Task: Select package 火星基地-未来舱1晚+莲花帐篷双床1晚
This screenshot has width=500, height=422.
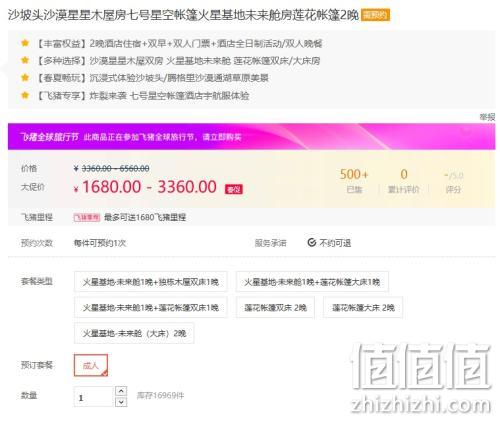Action: coord(151,307)
